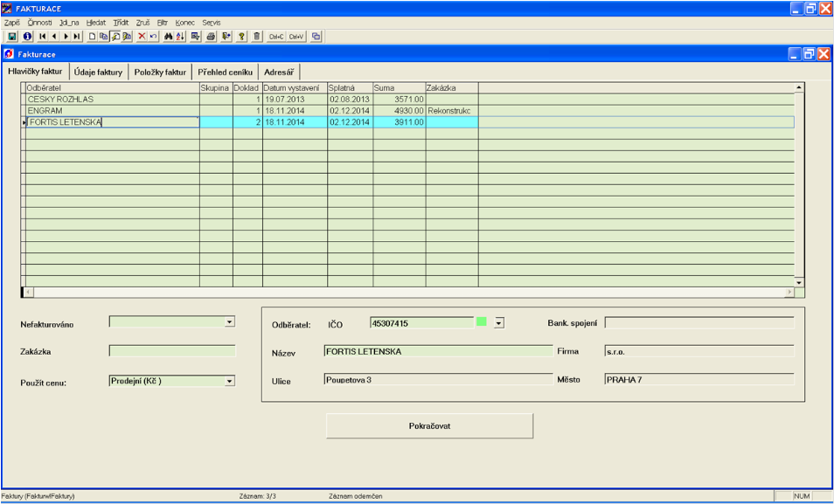Image resolution: width=834 pixels, height=504 pixels.
Task: Click the Pokračovat button
Action: (x=430, y=426)
